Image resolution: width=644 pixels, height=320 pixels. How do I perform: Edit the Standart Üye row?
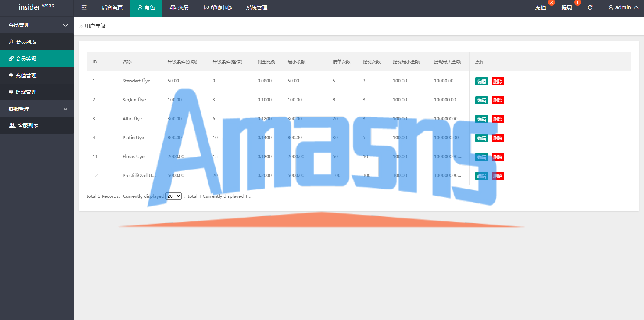[482, 81]
